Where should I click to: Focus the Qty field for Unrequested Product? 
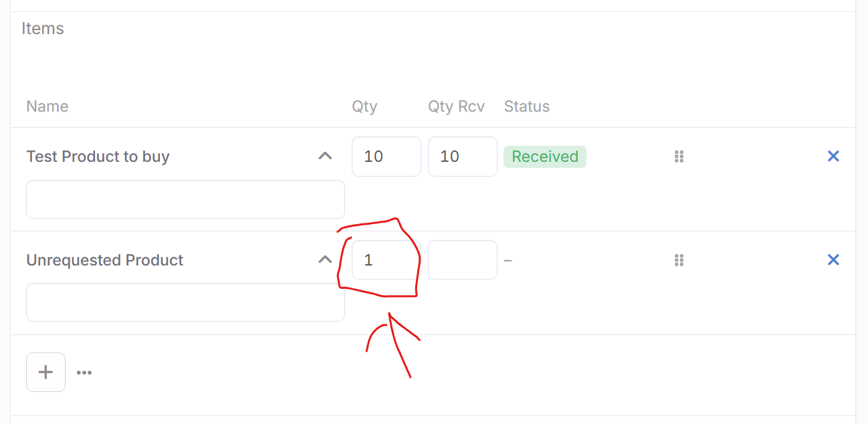coord(387,259)
